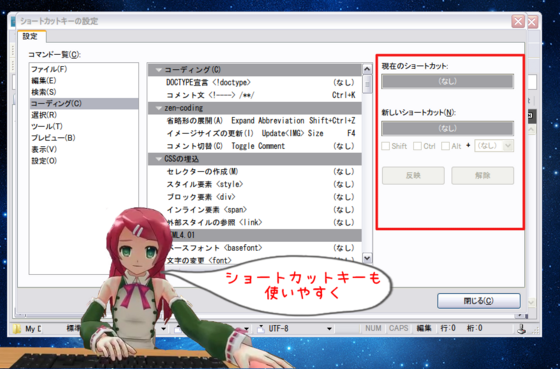The width and height of the screenshot is (560, 369).
Task: Click the command list scroll-up arrow
Action: (x=367, y=69)
